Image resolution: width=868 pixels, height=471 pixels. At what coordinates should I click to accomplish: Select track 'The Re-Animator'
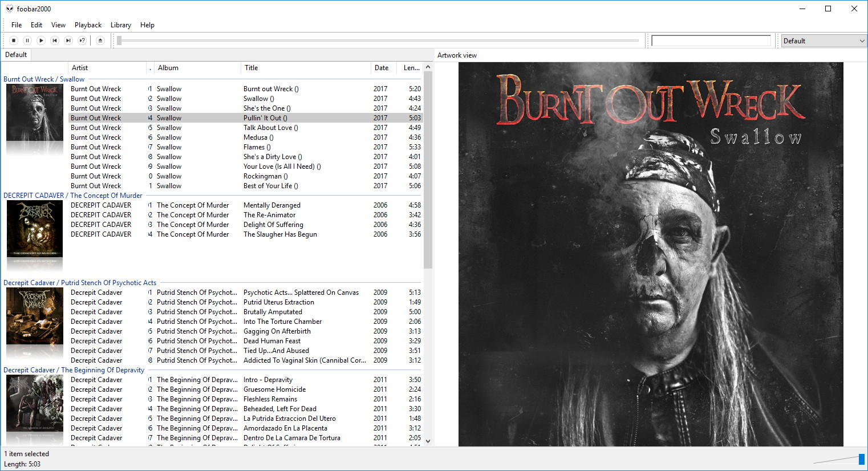245,215
